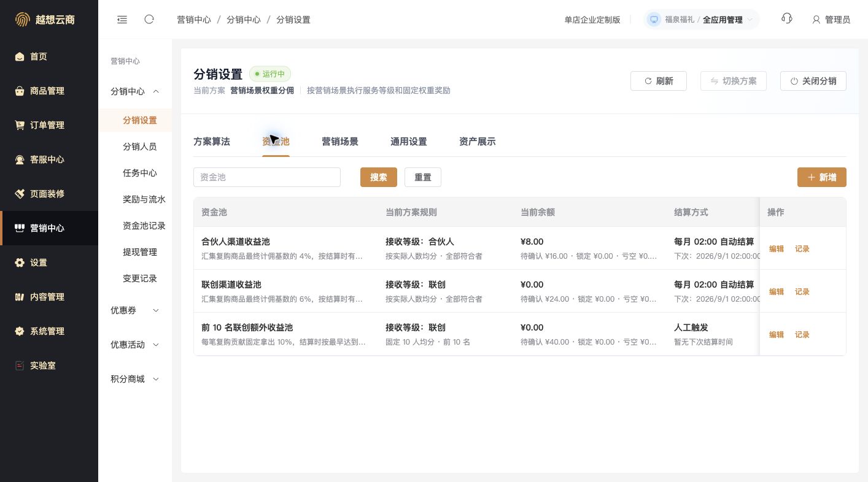Click the 分销中心 breadcrumb link

[244, 20]
